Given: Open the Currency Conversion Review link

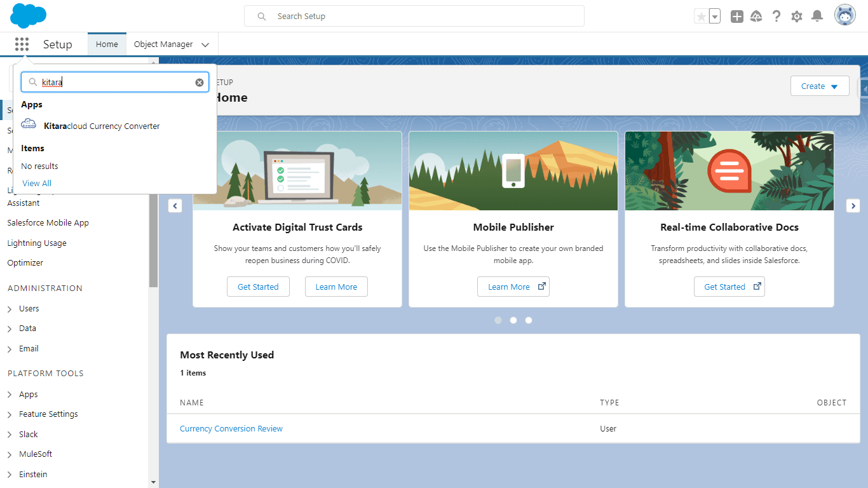Looking at the screenshot, I should pyautogui.click(x=231, y=429).
